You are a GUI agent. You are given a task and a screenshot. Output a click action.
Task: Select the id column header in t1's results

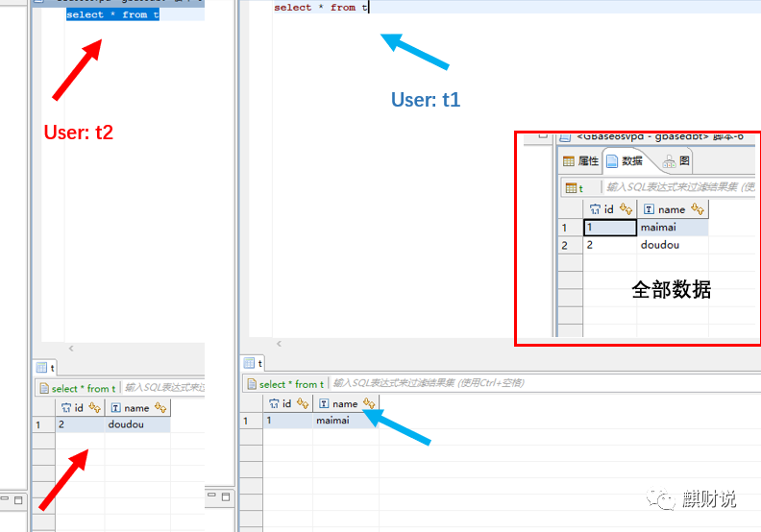pos(288,403)
